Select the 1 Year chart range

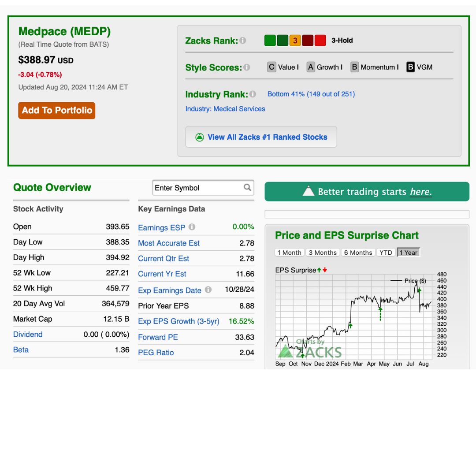coord(408,253)
